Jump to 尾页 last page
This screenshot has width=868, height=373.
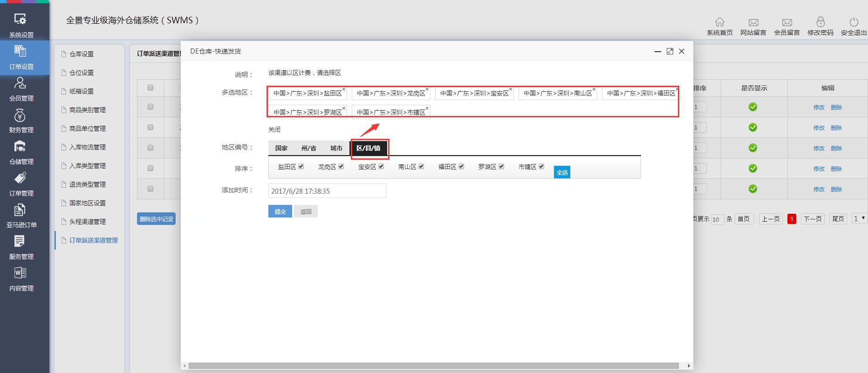(838, 219)
